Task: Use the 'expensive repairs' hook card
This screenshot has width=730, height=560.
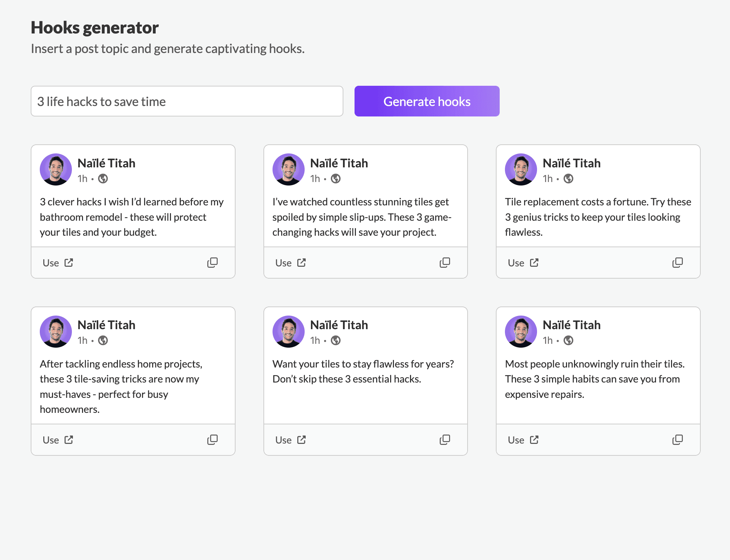Action: 523,440
